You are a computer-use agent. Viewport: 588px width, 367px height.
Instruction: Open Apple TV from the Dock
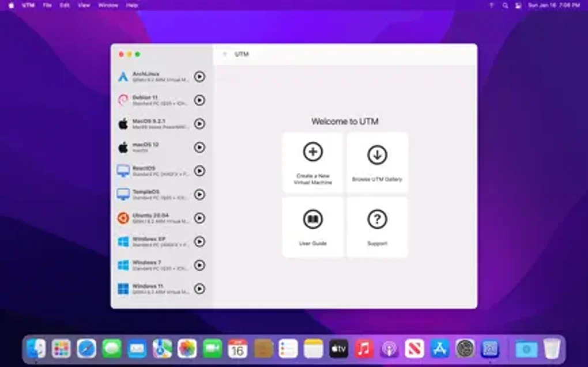click(338, 349)
